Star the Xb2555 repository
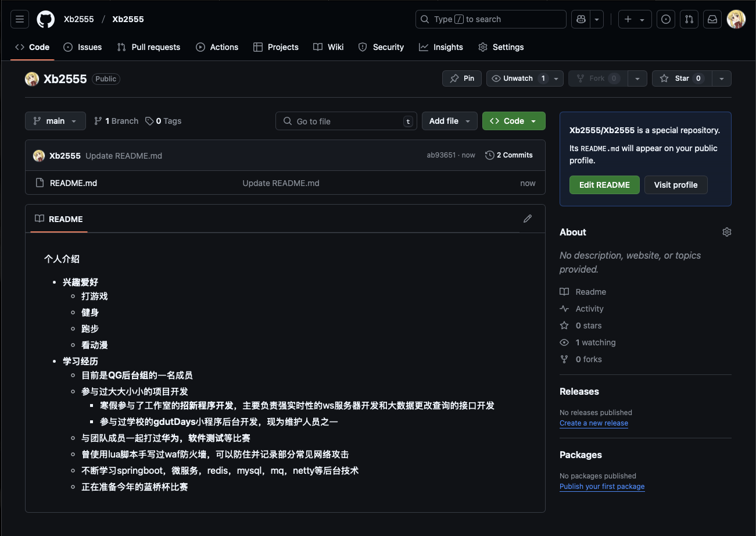 [682, 78]
